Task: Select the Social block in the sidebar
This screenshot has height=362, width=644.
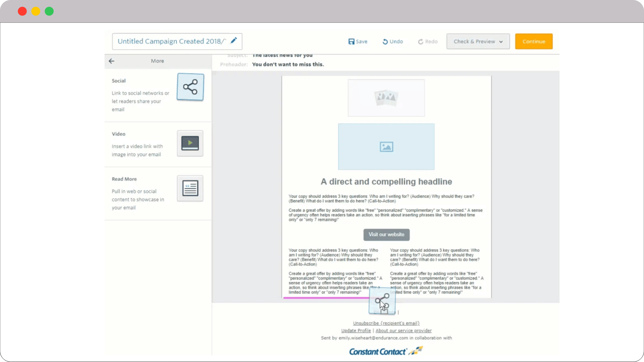Action: 190,87
